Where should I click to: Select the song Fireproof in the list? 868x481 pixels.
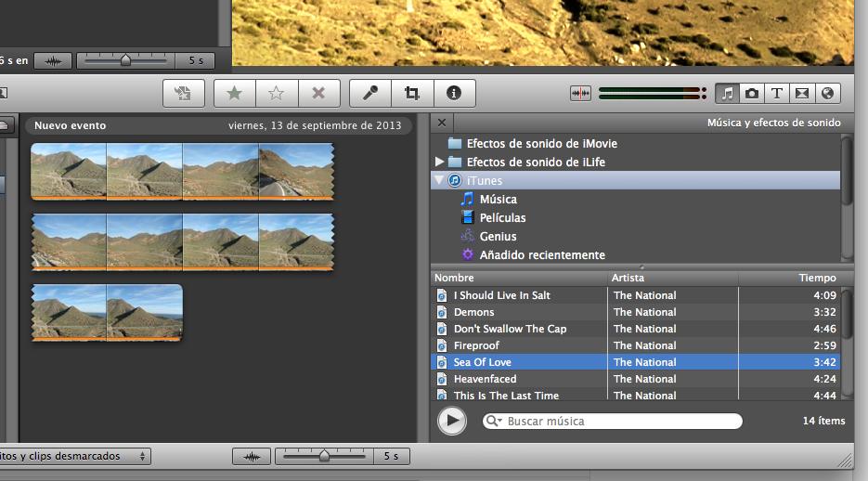pos(476,345)
